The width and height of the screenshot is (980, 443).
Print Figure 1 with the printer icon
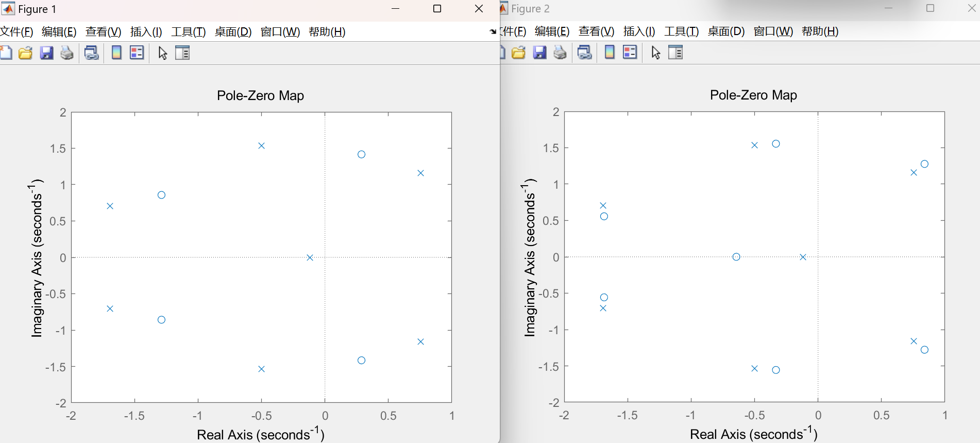point(67,53)
